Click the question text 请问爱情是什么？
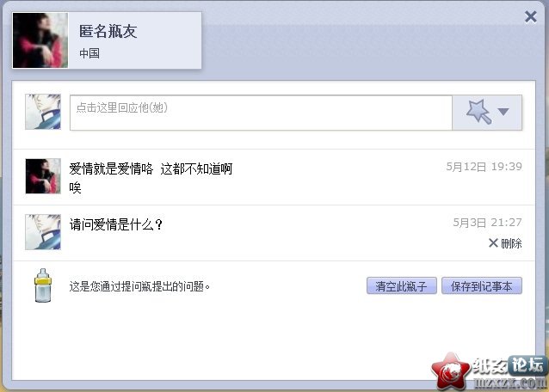 click(x=116, y=224)
